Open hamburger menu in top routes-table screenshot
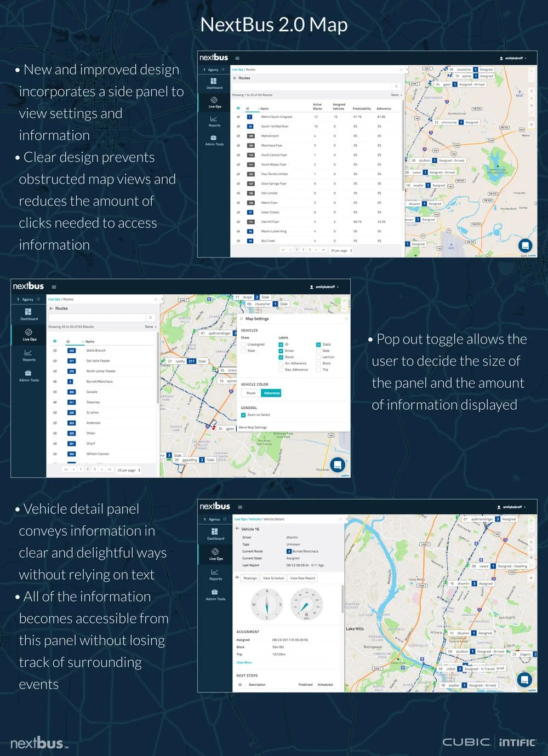This screenshot has height=756, width=548. pyautogui.click(x=237, y=58)
